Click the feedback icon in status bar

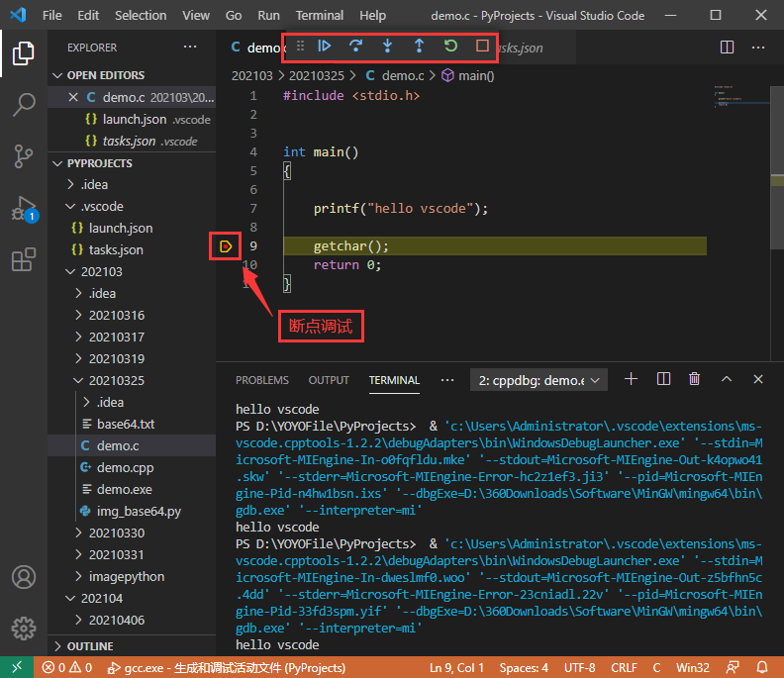point(733,667)
